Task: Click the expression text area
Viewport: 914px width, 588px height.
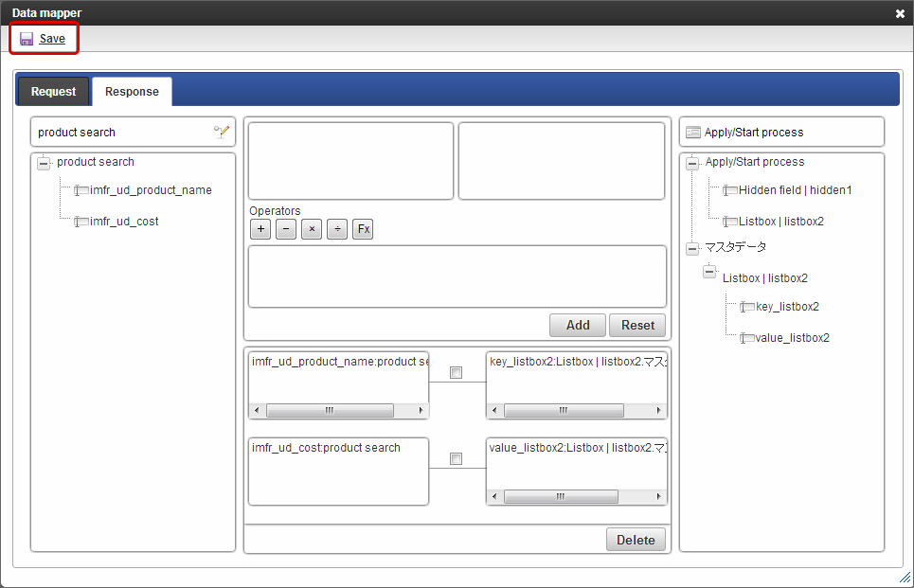Action: (457, 276)
